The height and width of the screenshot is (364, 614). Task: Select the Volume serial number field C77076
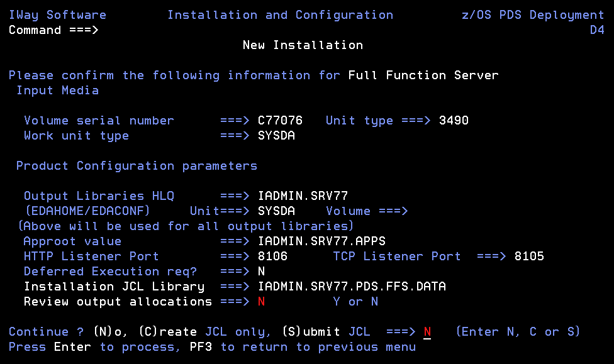pos(280,120)
